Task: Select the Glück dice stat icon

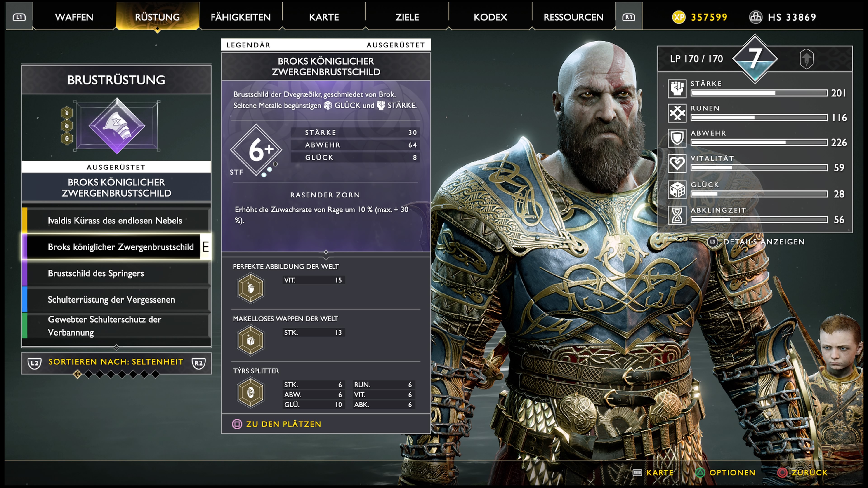Action: [x=677, y=190]
